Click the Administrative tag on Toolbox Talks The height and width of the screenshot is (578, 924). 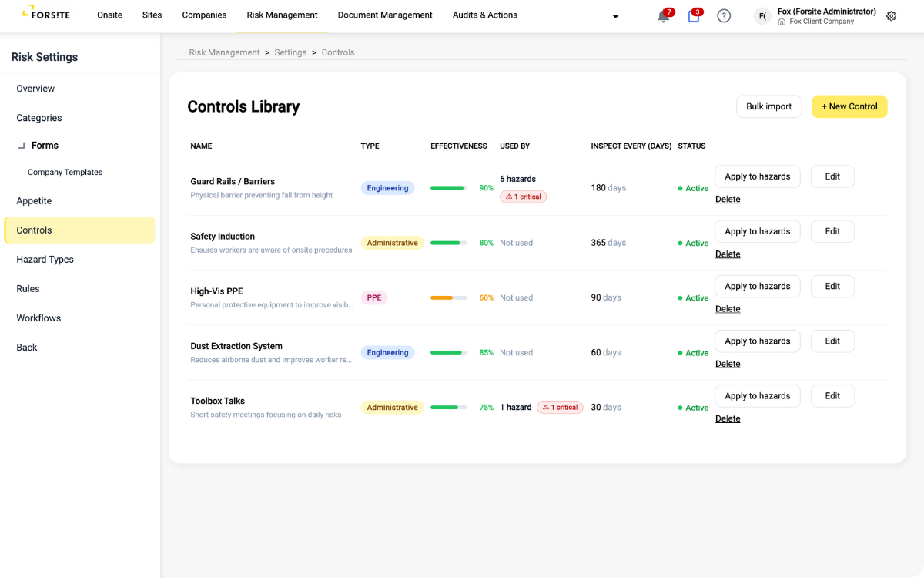pos(392,407)
